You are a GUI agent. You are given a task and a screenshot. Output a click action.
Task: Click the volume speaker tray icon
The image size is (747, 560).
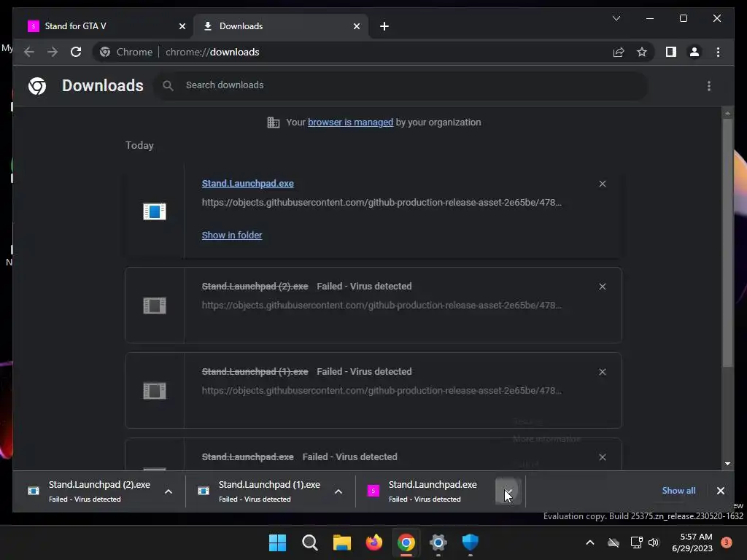(654, 542)
